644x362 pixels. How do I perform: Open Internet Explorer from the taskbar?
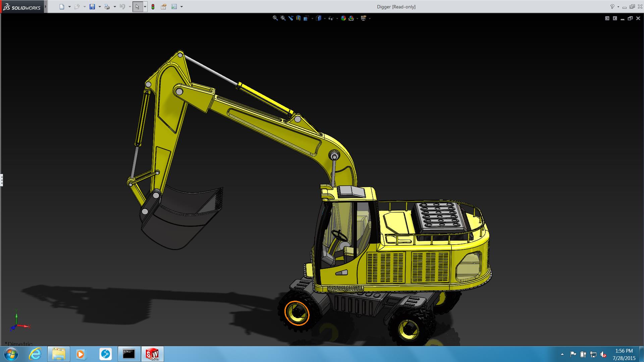35,354
